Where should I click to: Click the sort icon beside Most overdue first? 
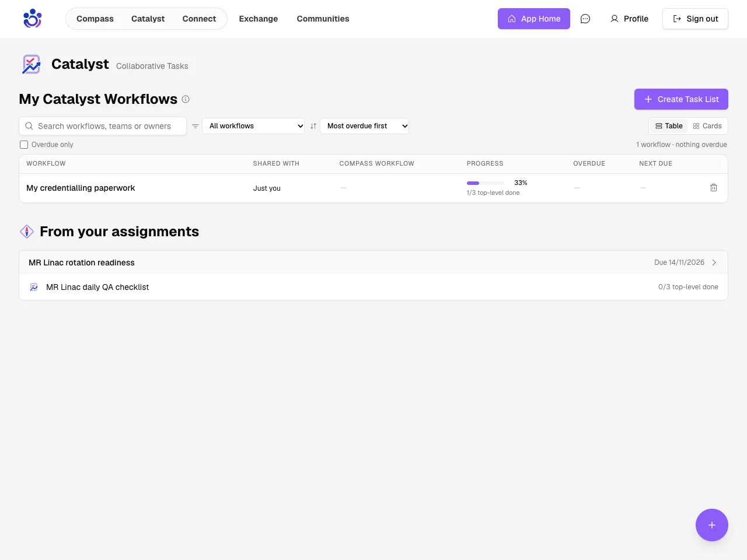pos(313,126)
